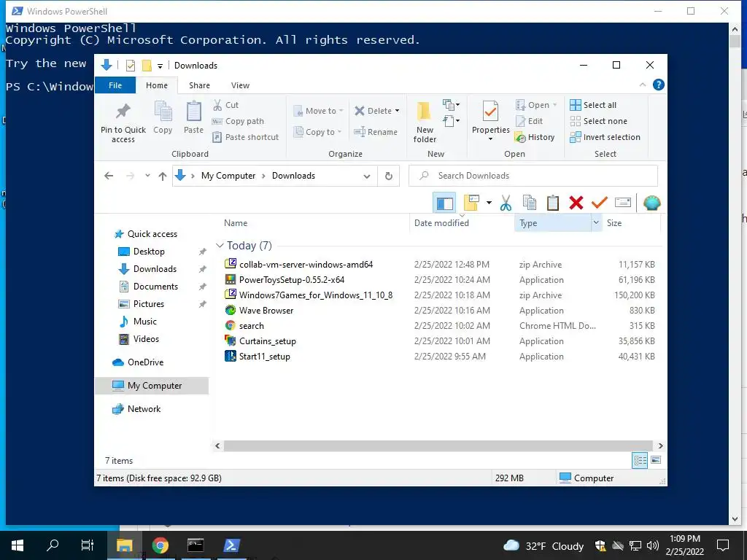Screen dimensions: 747x560
Task: Click Paste shortcut button
Action: point(246,137)
